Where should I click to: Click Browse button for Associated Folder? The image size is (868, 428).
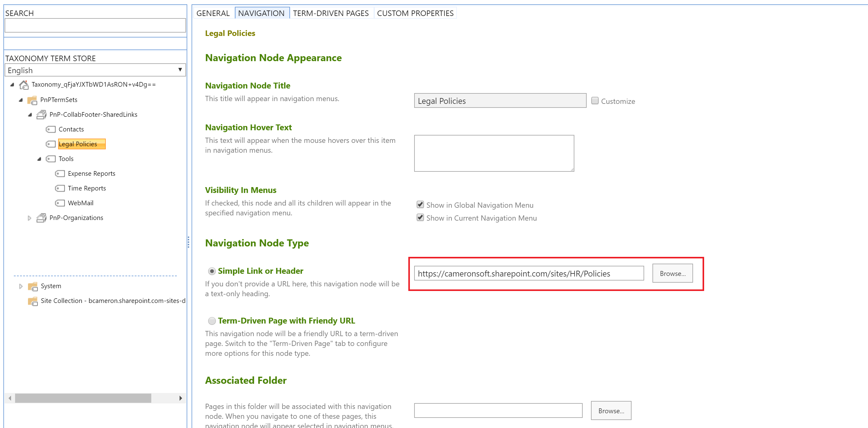(611, 410)
